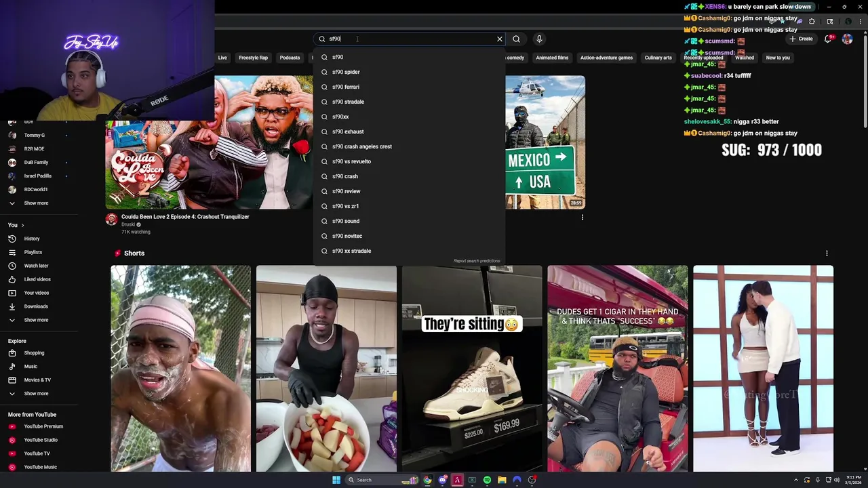Pick 'sf90 crash angeles crest' suggestion
Viewport: 868px width, 488px height.
coord(409,146)
